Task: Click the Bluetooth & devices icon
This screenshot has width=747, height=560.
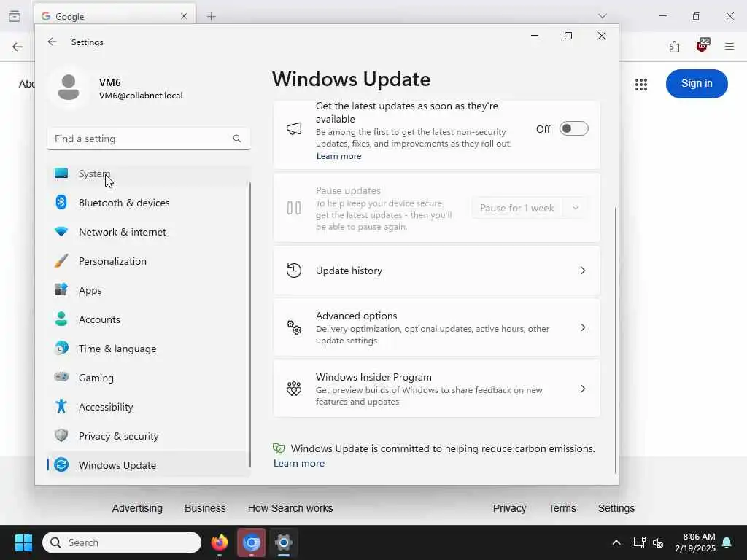Action: (x=61, y=203)
